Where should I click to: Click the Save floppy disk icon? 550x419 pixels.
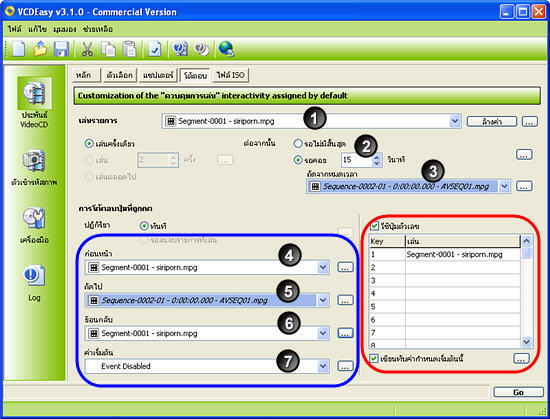[x=61, y=49]
